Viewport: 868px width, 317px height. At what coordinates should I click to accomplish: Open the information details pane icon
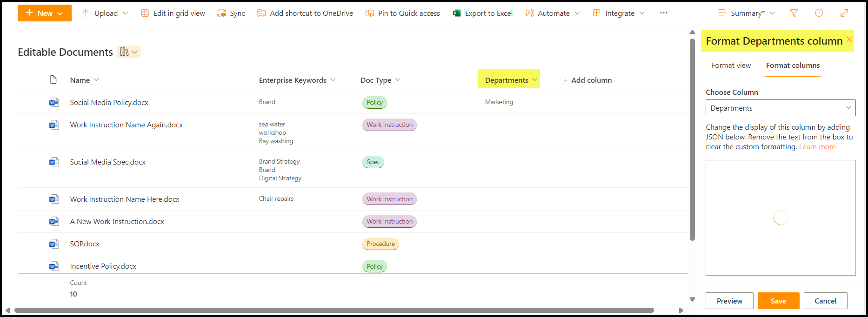(x=819, y=13)
